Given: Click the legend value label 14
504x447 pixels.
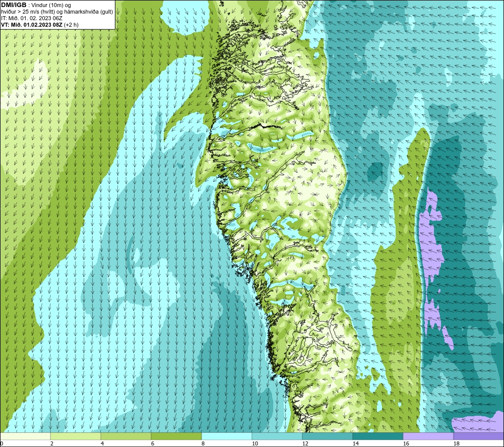Looking at the screenshot, I should coord(355,443).
